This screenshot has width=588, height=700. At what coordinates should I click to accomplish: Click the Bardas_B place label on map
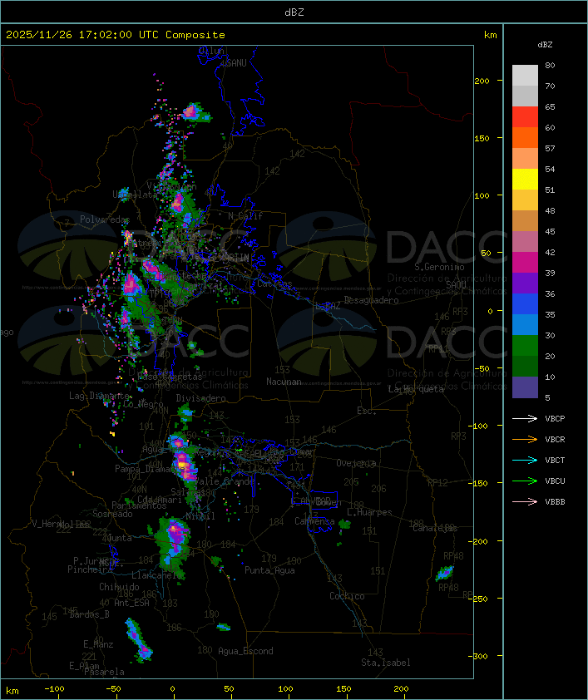click(x=89, y=614)
